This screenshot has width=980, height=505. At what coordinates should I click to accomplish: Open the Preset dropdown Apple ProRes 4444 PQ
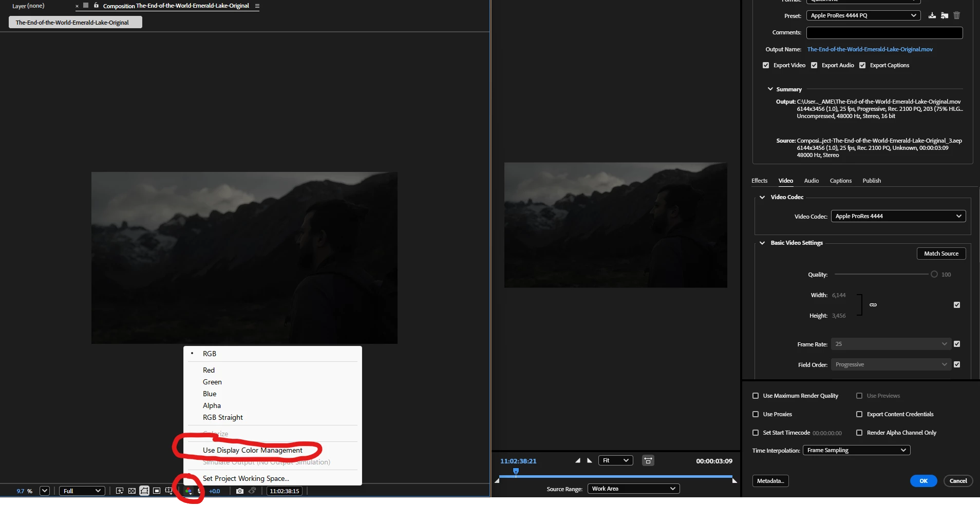click(x=863, y=15)
